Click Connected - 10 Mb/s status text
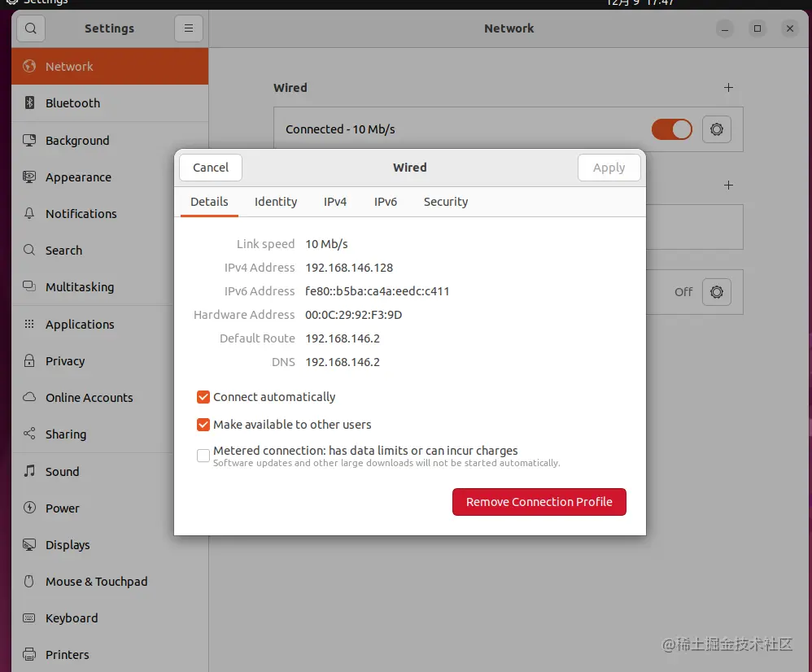Image resolution: width=812 pixels, height=672 pixels. tap(340, 129)
